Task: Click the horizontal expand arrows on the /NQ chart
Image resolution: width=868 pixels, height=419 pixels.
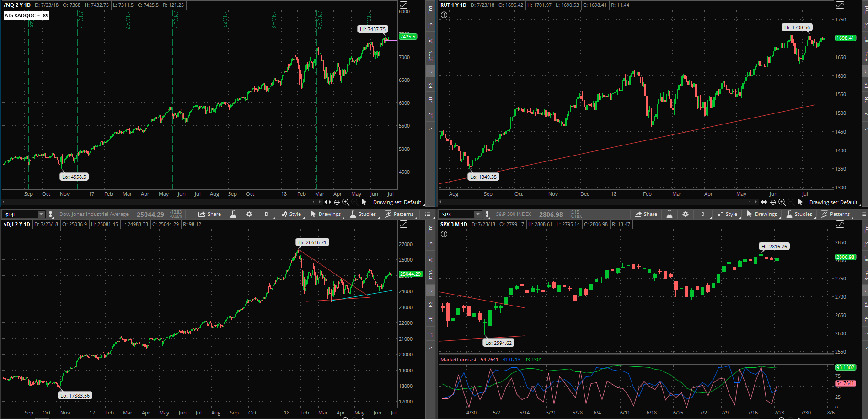Action: point(327,202)
